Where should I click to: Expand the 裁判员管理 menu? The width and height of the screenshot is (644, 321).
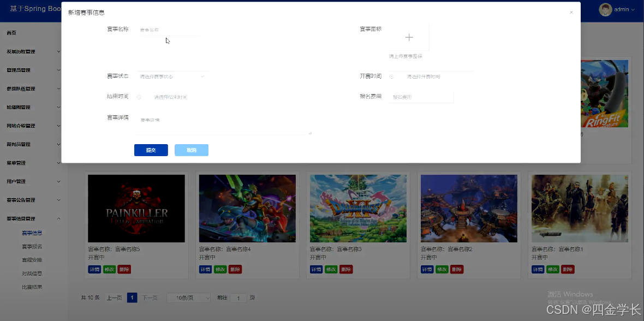[34, 144]
